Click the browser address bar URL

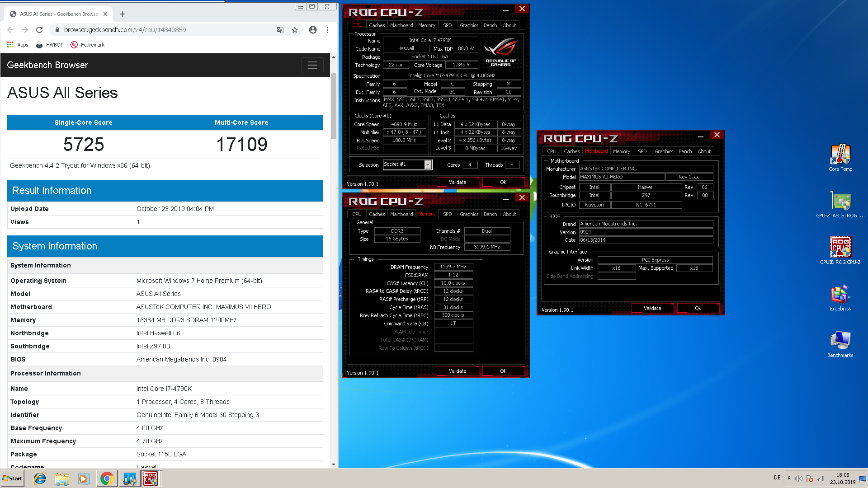(125, 30)
